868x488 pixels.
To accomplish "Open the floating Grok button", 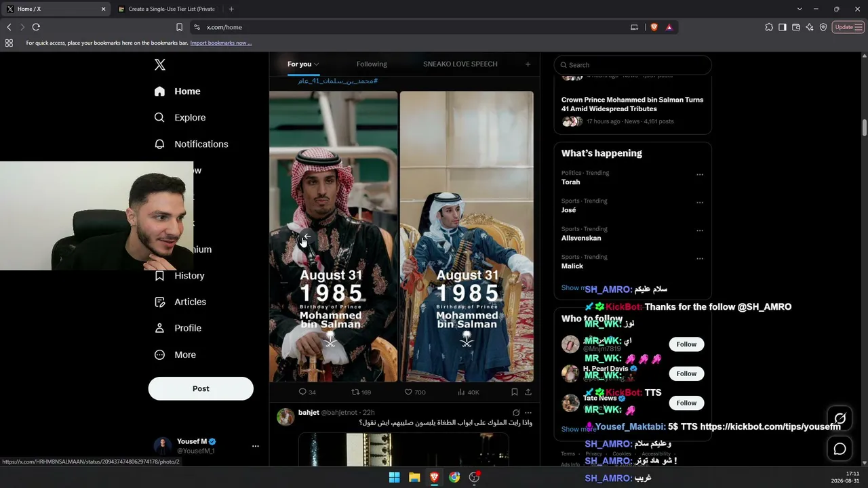I will [x=840, y=418].
